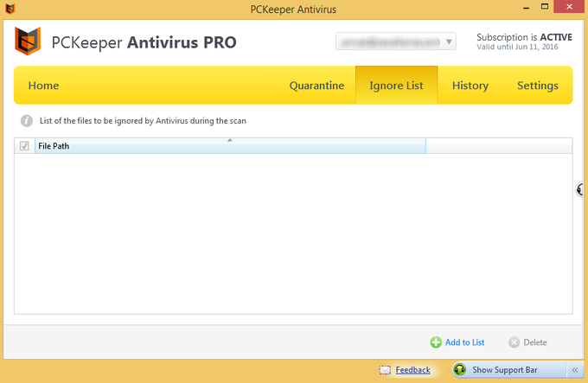
Task: Minimize the PCKeeper Antivirus window
Action: pyautogui.click(x=526, y=7)
